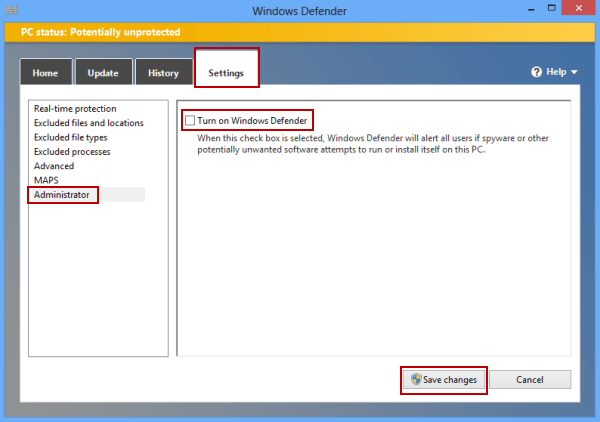Select the MAPS settings entry
This screenshot has height=422, width=600.
46,180
